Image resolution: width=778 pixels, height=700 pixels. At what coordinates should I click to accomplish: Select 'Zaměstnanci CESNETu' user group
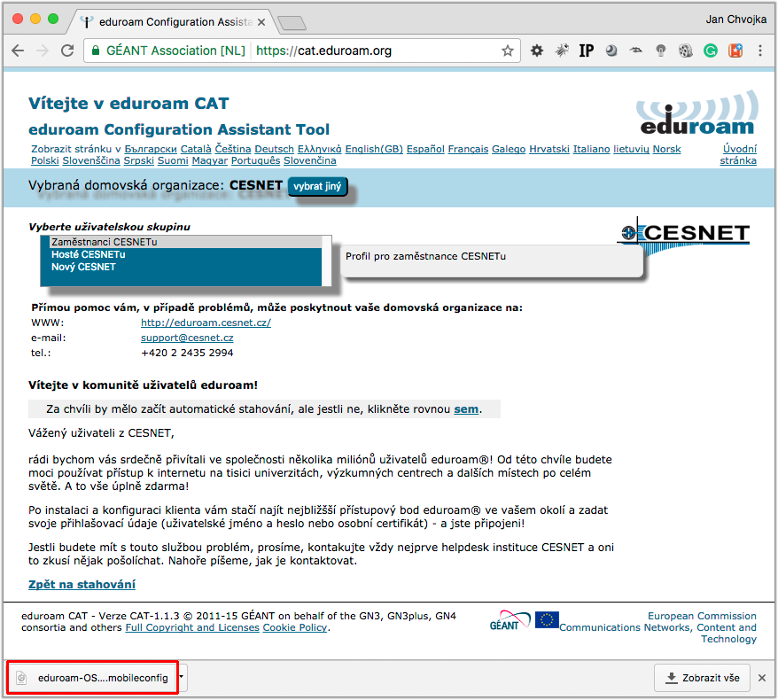tap(185, 242)
